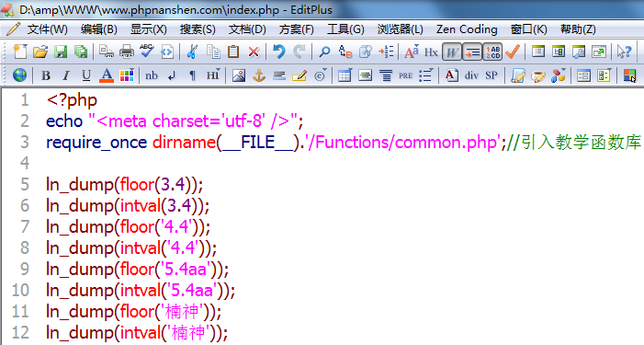Toggle bold formatting
Viewport: 644px width, 345px height.
coord(46,75)
